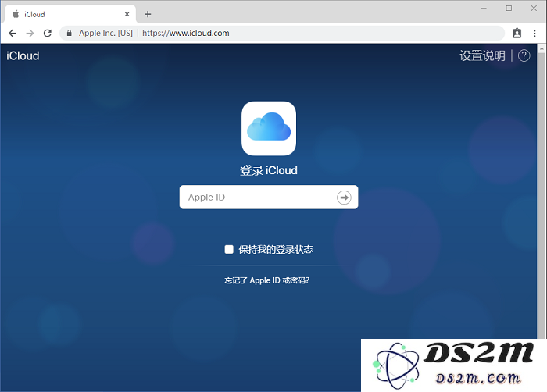Click the 登录 iCloud heading text
The height and width of the screenshot is (392, 547).
(x=269, y=170)
